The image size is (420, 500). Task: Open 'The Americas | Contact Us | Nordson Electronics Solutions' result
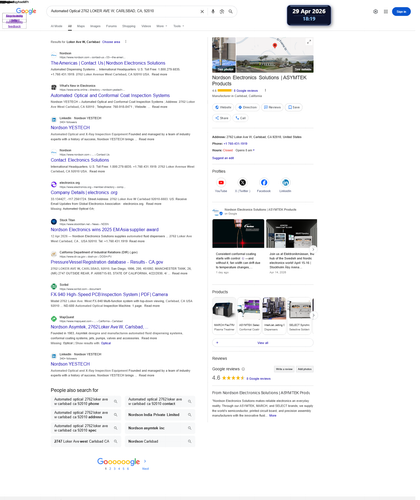coord(109,64)
